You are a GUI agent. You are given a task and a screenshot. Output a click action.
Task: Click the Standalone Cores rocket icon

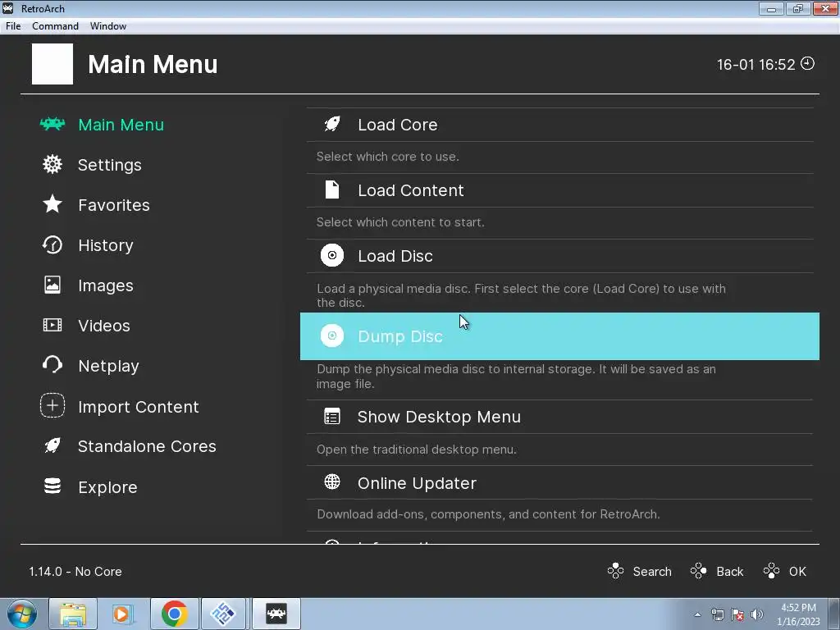click(52, 445)
